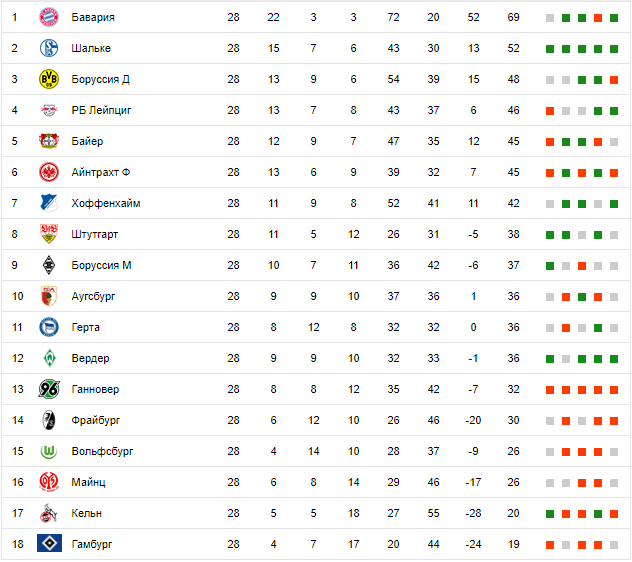Click the Bayern Munich club logo
This screenshot has width=632, height=562.
pyautogui.click(x=48, y=17)
